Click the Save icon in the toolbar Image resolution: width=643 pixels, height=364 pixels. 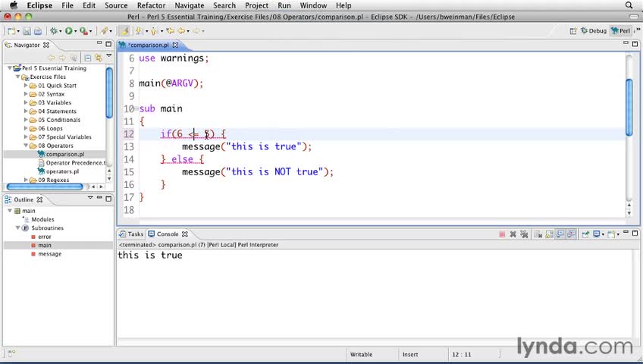(x=27, y=31)
